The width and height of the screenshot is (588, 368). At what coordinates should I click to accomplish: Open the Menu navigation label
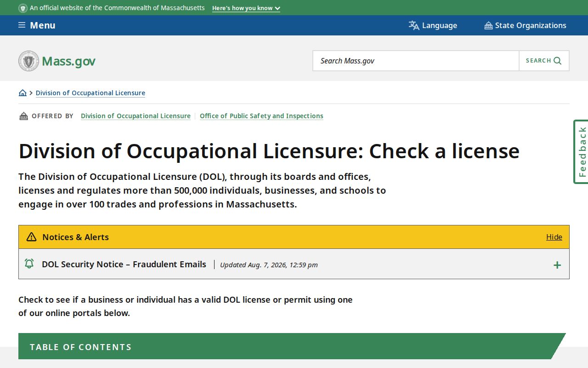point(43,25)
